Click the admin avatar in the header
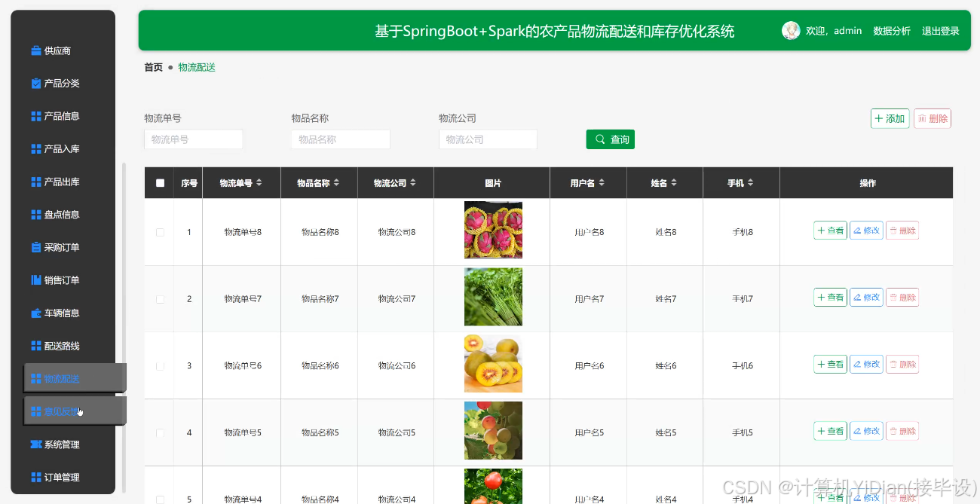 point(791,30)
